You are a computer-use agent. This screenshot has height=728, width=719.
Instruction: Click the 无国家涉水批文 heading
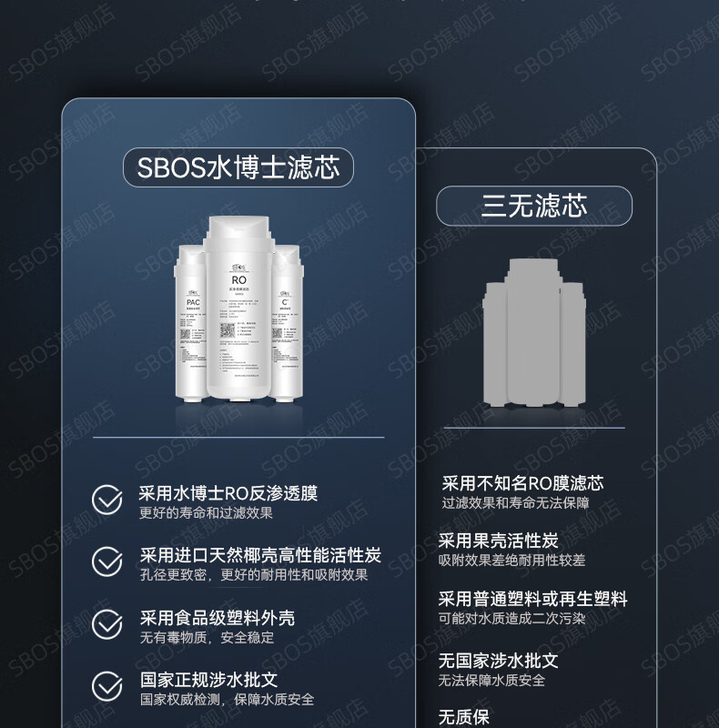[499, 661]
